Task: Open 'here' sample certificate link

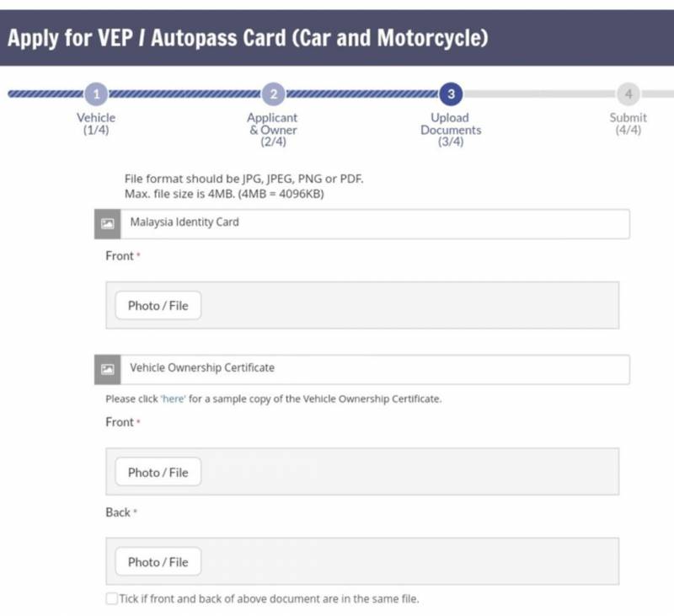Action: tap(173, 399)
